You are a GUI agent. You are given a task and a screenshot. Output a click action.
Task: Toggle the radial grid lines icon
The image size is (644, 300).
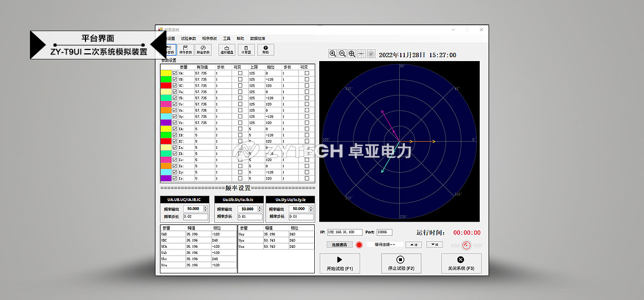coord(361,54)
